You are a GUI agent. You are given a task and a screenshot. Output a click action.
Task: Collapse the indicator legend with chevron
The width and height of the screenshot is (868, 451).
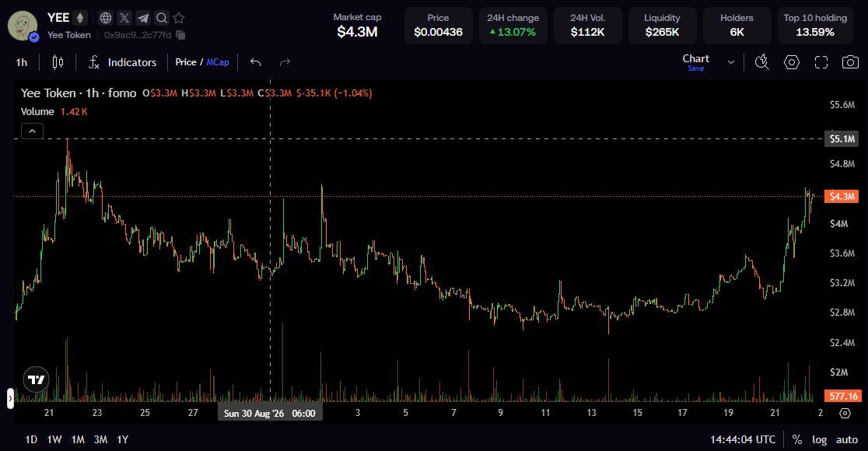pyautogui.click(x=32, y=131)
